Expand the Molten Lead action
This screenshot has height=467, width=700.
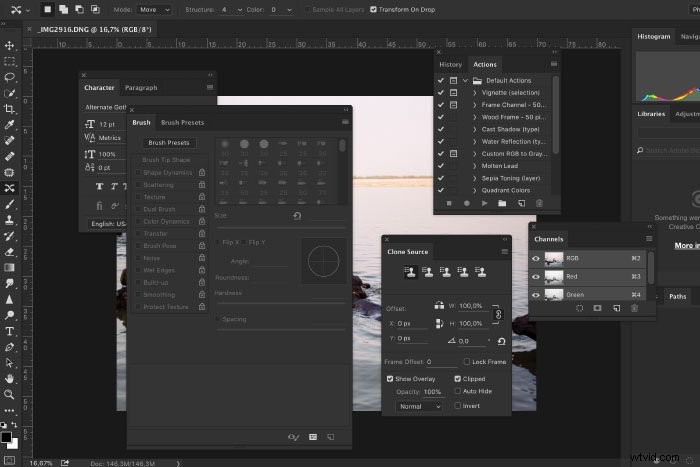pos(475,166)
